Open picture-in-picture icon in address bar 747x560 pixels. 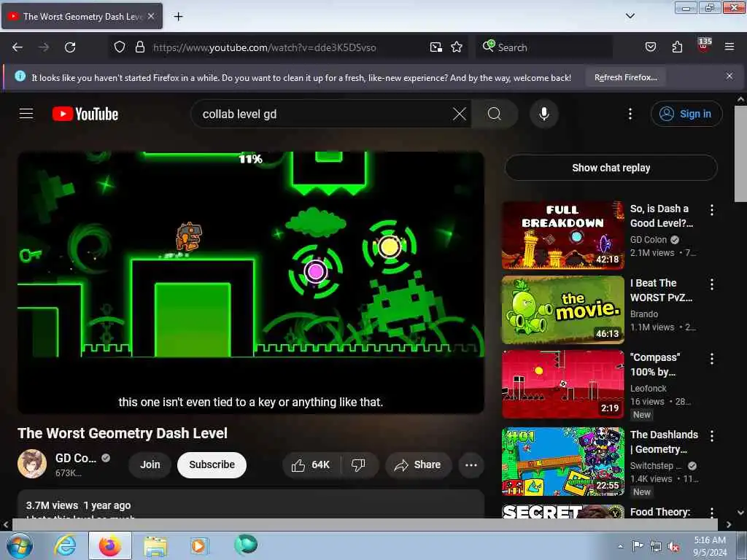tap(436, 47)
